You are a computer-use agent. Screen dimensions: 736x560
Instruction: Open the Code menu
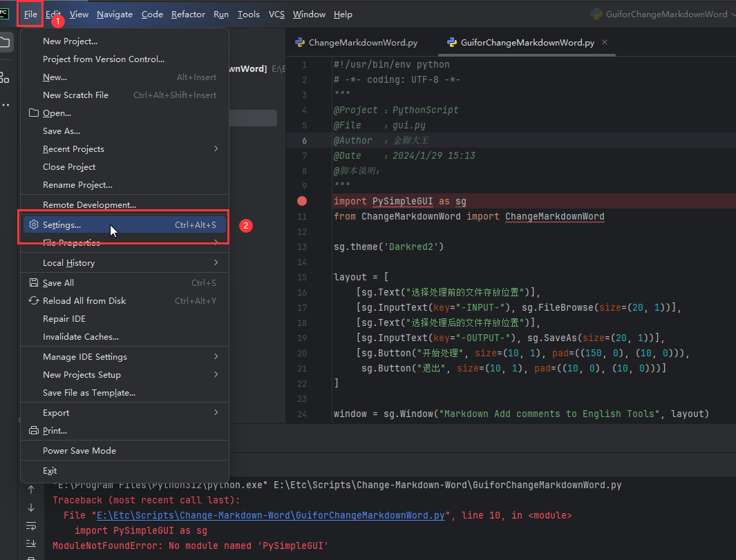(152, 14)
